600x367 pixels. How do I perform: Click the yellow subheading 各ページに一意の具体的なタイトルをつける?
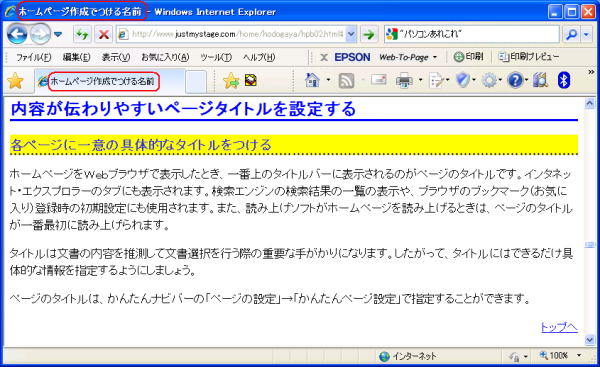141,145
